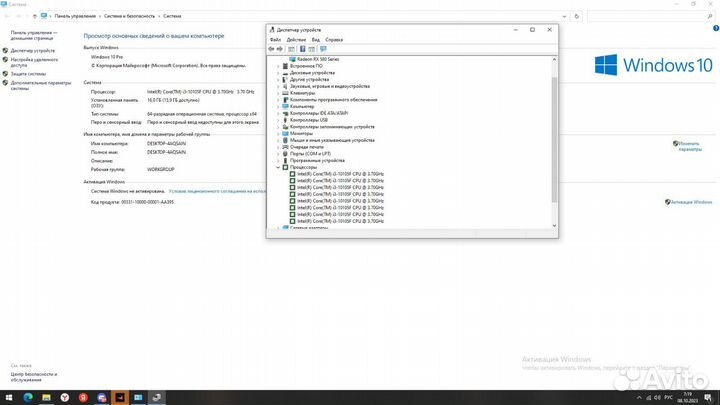Open the blue Help toolbar icon
This screenshot has height=405, width=720.
point(303,49)
